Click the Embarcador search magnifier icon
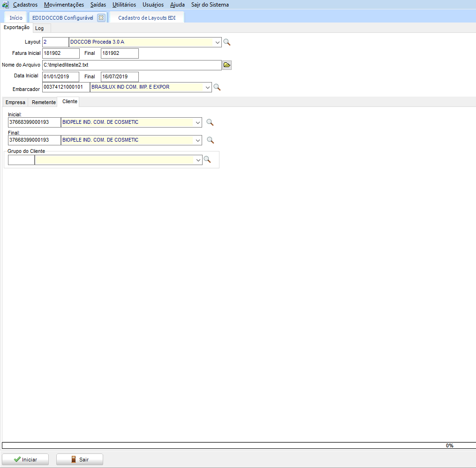Screen dimensions: 476x468 click(217, 87)
